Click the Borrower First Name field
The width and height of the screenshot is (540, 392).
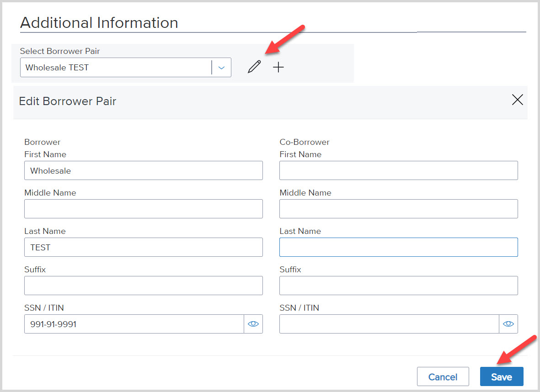(x=143, y=170)
